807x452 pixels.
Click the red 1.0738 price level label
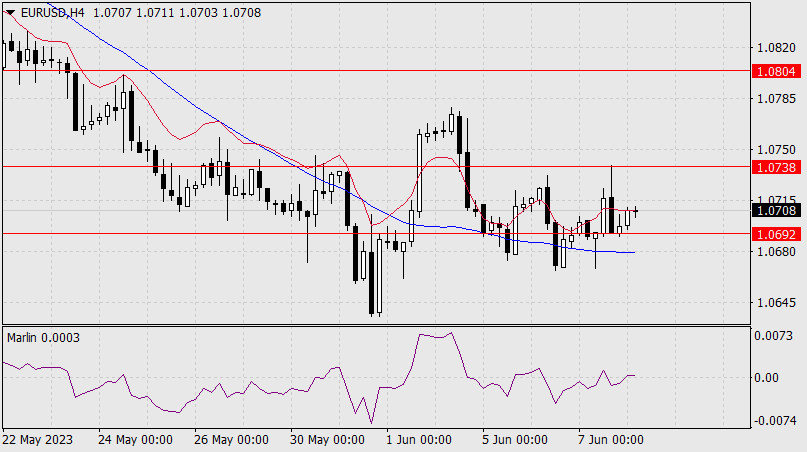click(x=777, y=166)
